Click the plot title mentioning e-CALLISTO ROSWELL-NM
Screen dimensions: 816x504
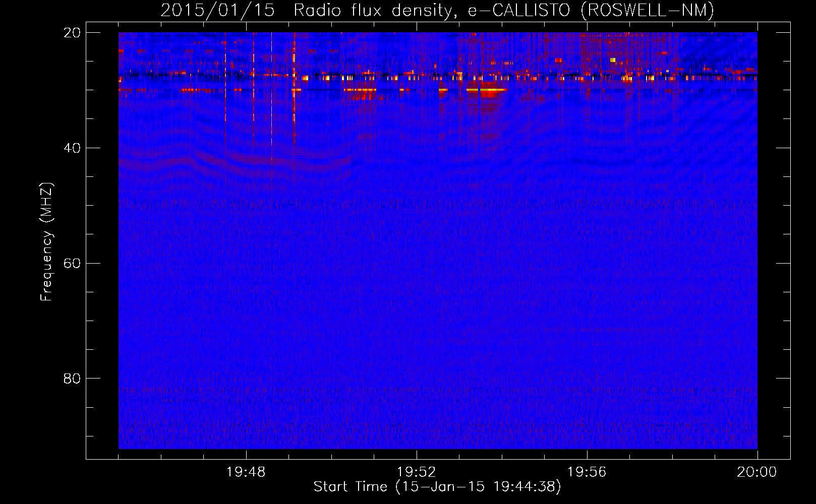[437, 11]
